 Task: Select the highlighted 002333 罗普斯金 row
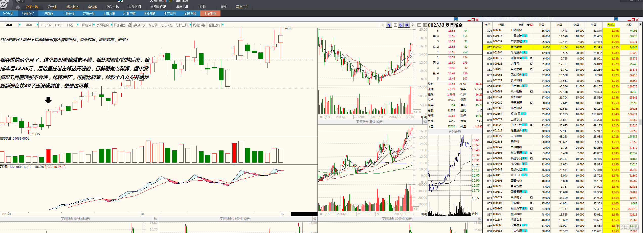pyautogui.click(x=561, y=47)
